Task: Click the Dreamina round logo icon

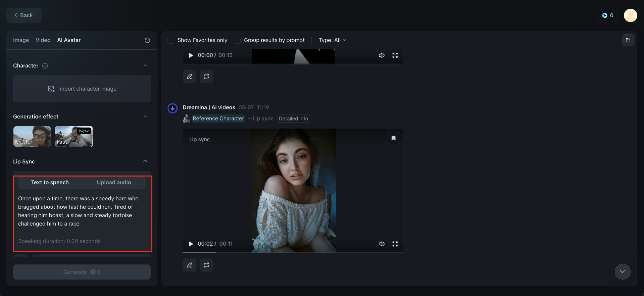Action: point(172,108)
